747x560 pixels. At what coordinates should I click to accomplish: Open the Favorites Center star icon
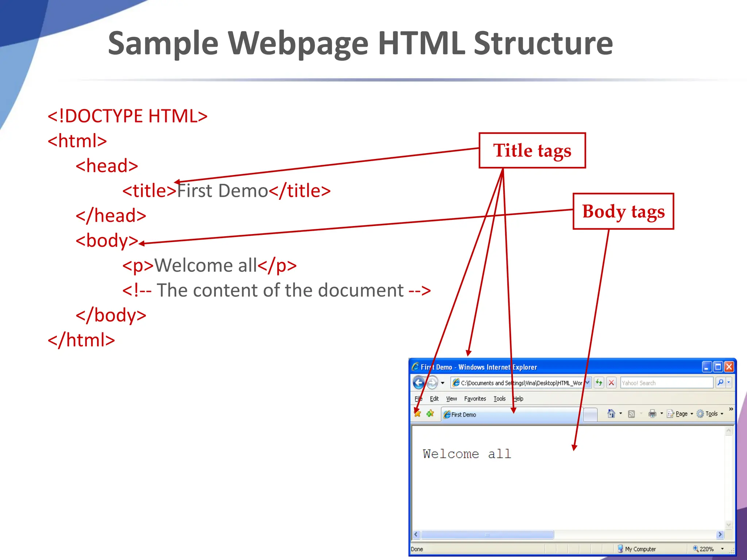(418, 413)
